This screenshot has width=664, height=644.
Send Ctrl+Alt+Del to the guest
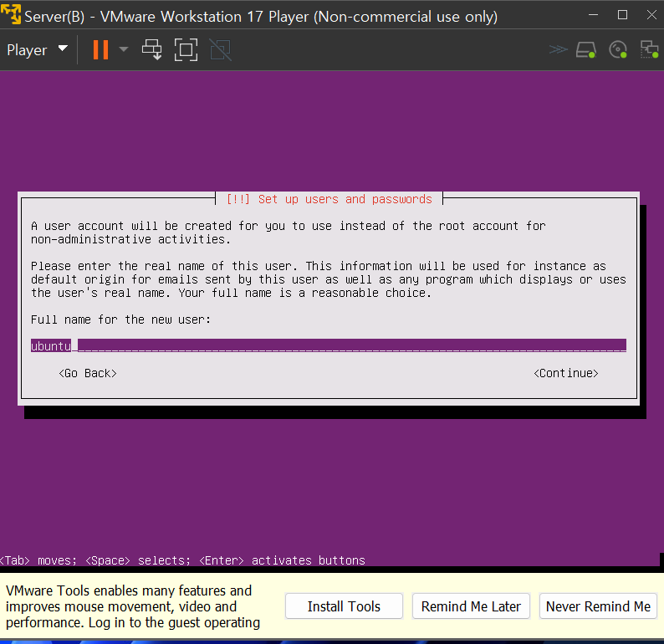pyautogui.click(x=151, y=50)
